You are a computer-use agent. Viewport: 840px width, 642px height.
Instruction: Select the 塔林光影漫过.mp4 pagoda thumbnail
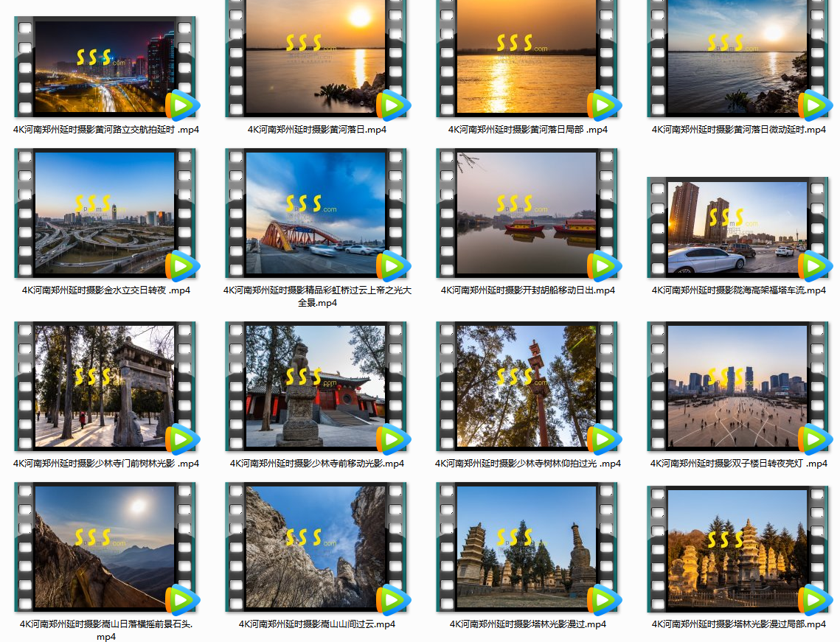coord(526,547)
